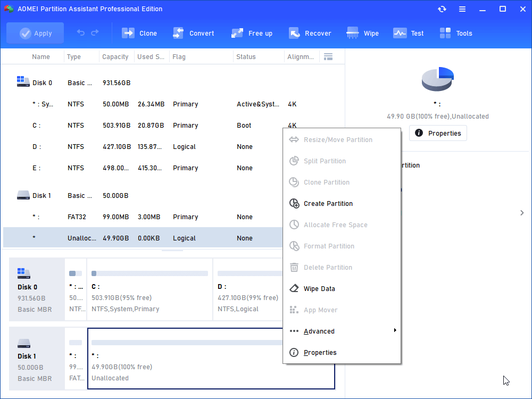Select Disk 0 small system partition block
Screen dimensions: 532x399
(76, 289)
